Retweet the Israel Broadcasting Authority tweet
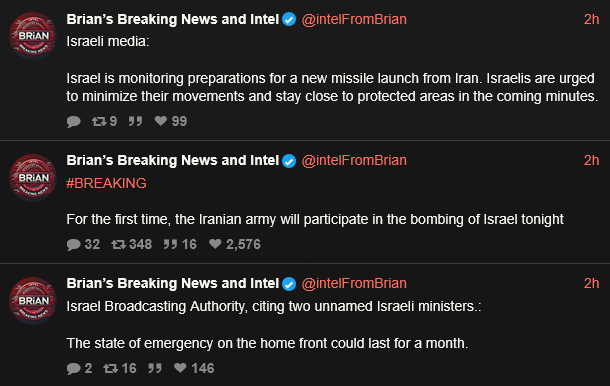Screen dimensions: 610x386 click(120, 368)
